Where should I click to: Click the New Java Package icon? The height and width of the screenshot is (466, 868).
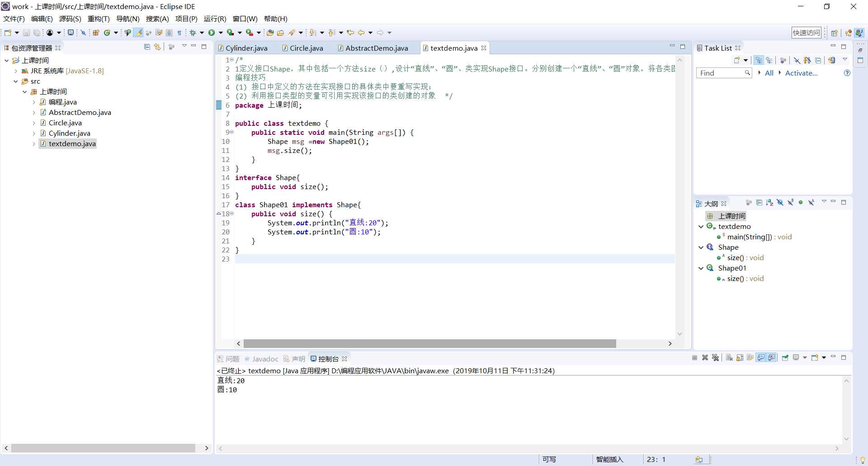click(x=96, y=33)
